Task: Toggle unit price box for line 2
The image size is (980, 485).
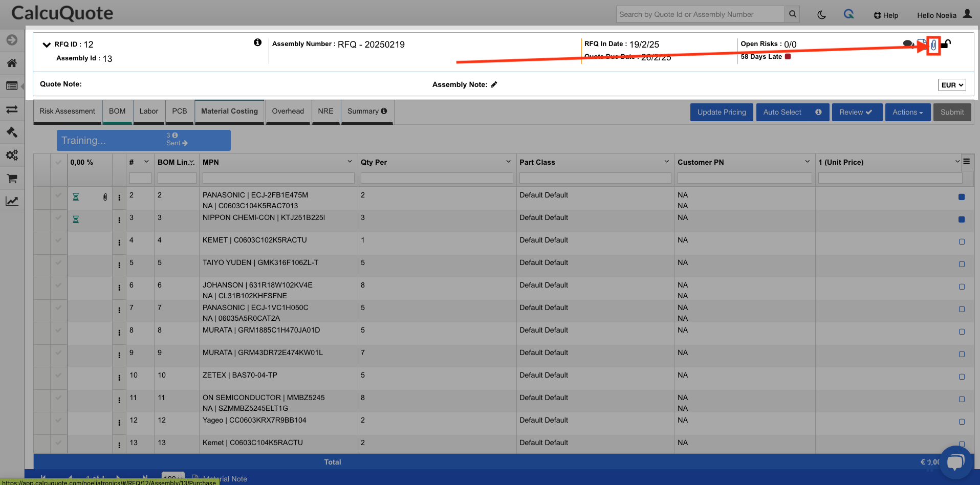Action: (962, 197)
